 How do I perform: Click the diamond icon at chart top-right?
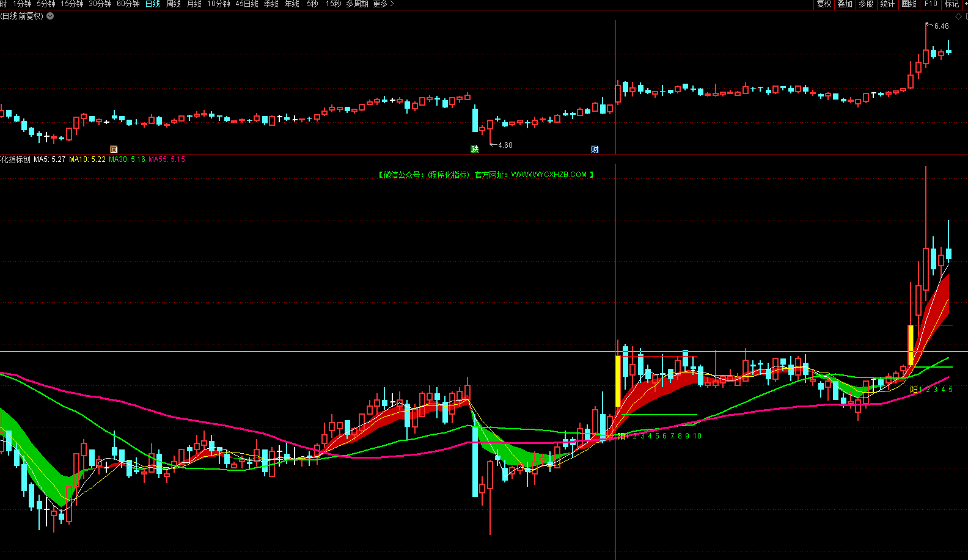pyautogui.click(x=958, y=16)
